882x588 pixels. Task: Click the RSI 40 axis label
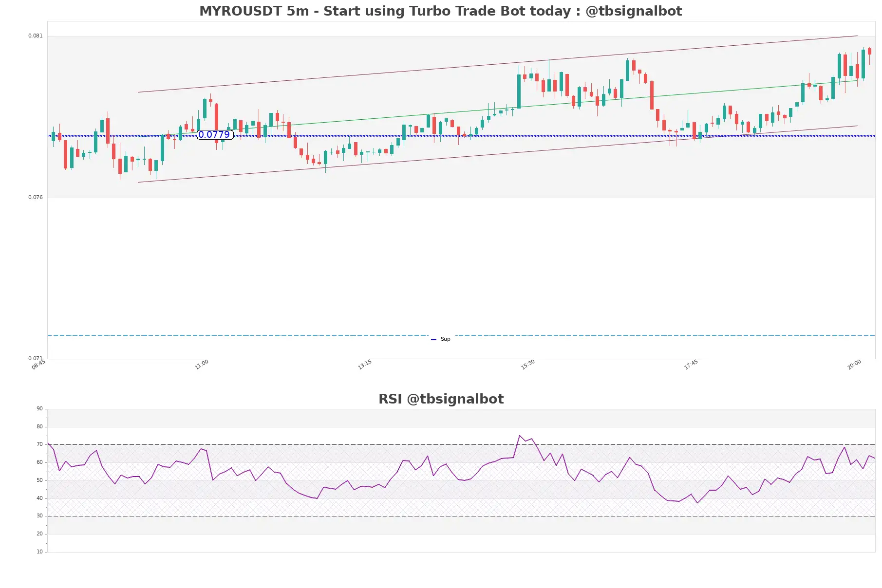(39, 498)
